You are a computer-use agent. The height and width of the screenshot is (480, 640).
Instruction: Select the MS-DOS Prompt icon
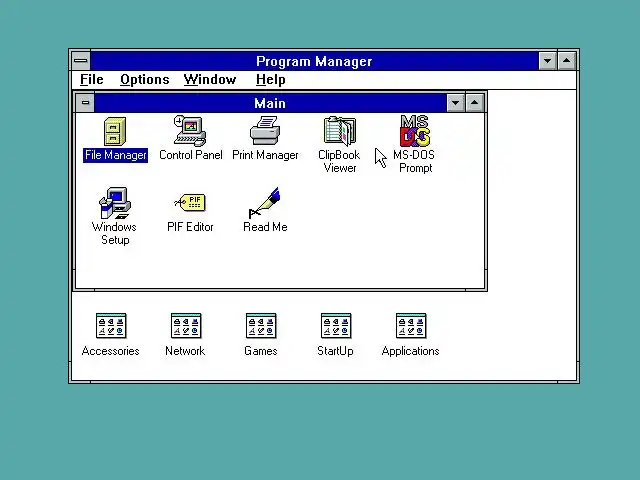click(415, 131)
